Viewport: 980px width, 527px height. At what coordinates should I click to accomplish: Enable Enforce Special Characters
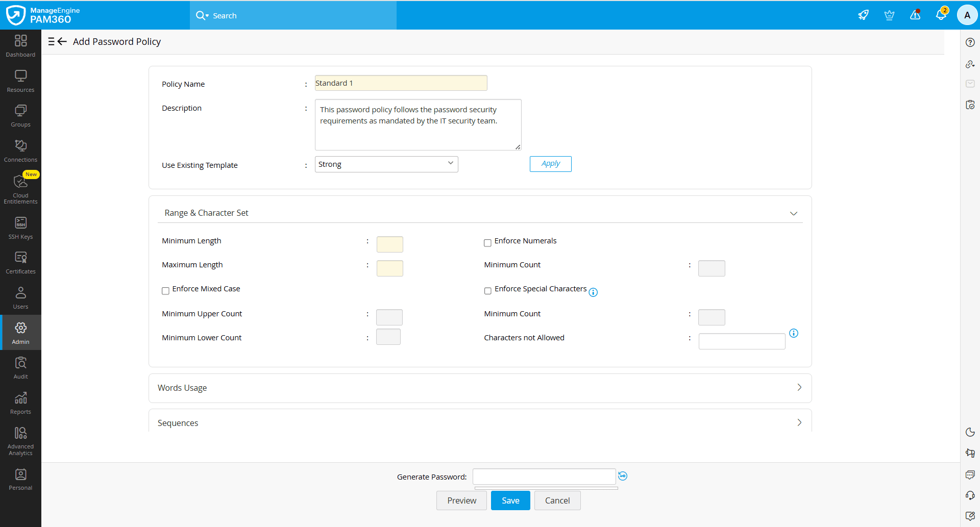[488, 290]
